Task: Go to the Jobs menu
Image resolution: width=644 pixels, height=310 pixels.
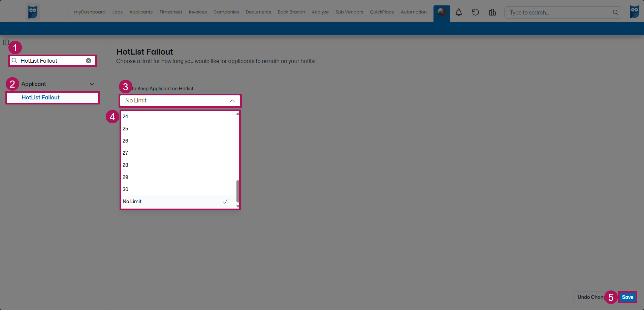Action: [x=118, y=12]
